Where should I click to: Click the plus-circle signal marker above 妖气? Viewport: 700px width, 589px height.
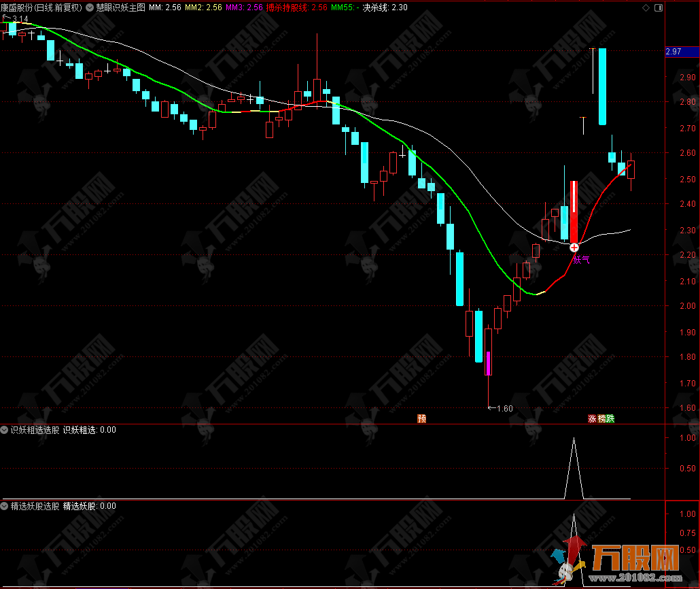click(x=574, y=247)
